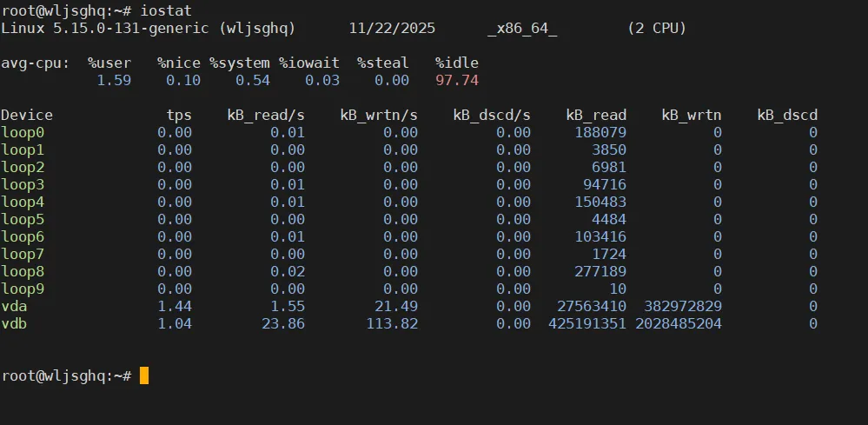Viewport: 868px width, 425px height.
Task: Click the %idle value 97.74
Action: point(457,80)
